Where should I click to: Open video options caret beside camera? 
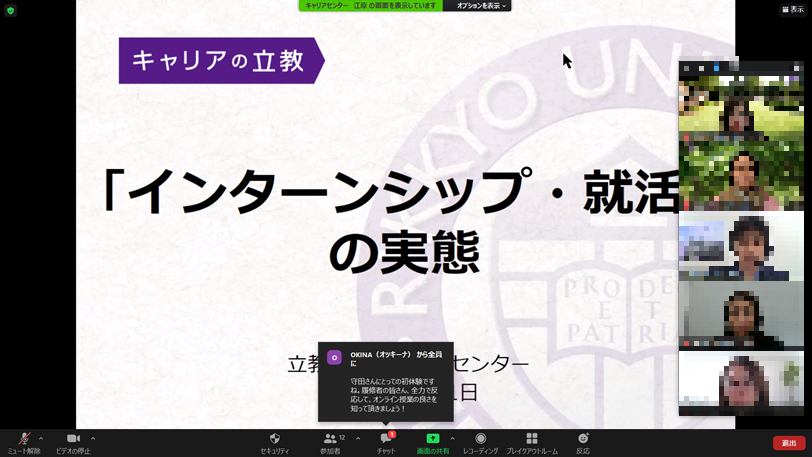pos(93,439)
